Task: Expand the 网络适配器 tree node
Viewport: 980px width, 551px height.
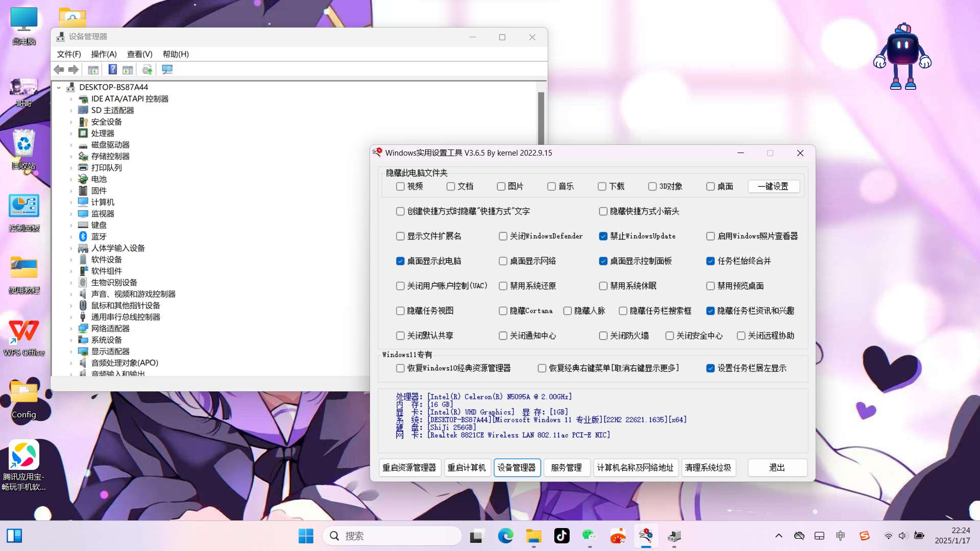Action: pos(71,329)
